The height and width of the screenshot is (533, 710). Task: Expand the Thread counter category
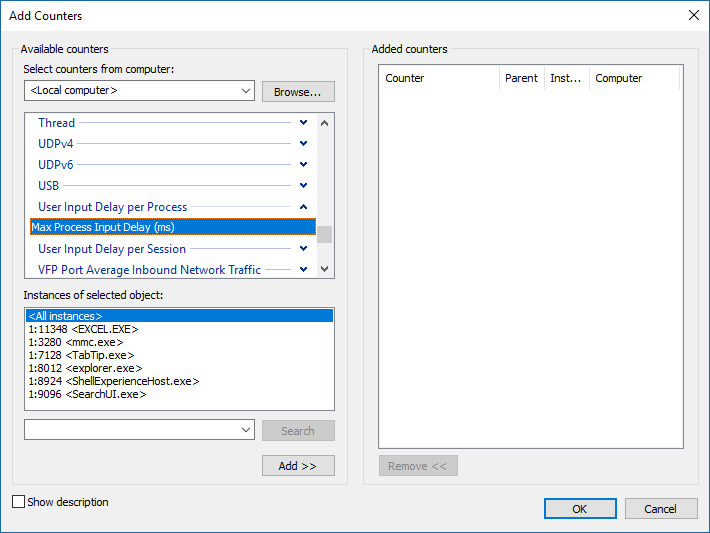click(303, 123)
